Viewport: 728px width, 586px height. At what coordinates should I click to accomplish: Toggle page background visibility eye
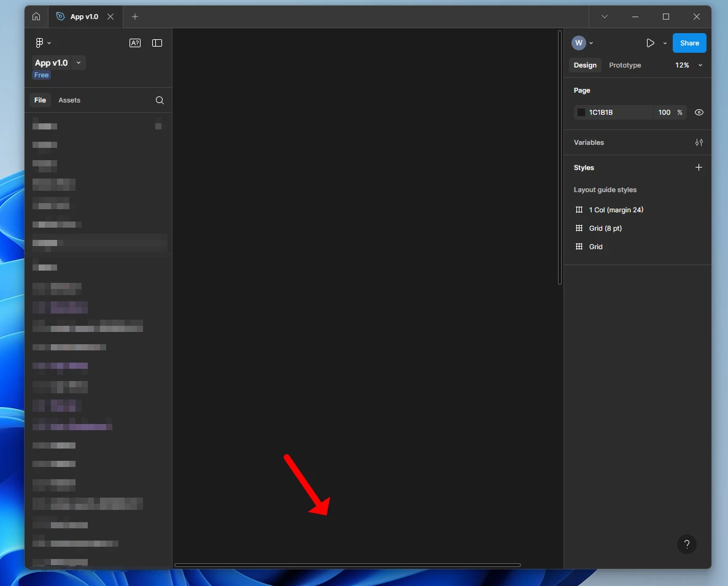[699, 112]
